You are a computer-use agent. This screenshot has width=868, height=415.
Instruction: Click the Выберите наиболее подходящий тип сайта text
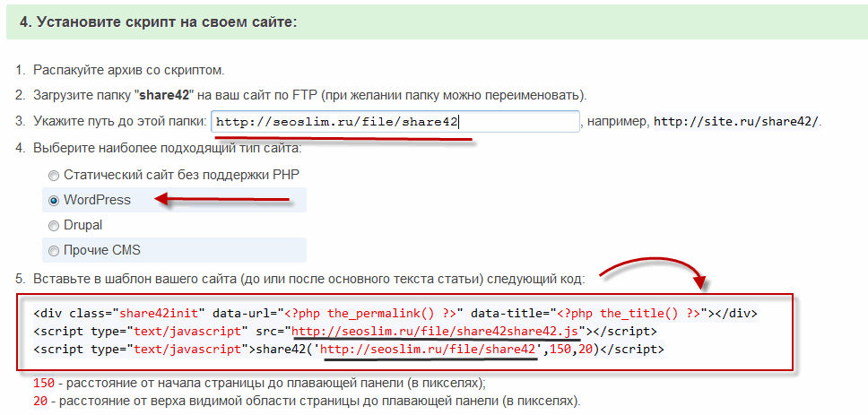[167, 147]
